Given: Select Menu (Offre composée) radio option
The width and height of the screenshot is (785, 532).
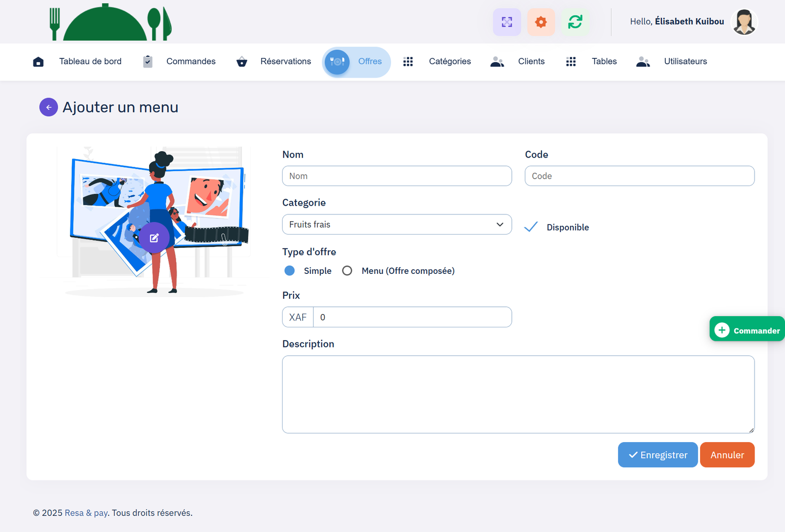Looking at the screenshot, I should tap(347, 271).
